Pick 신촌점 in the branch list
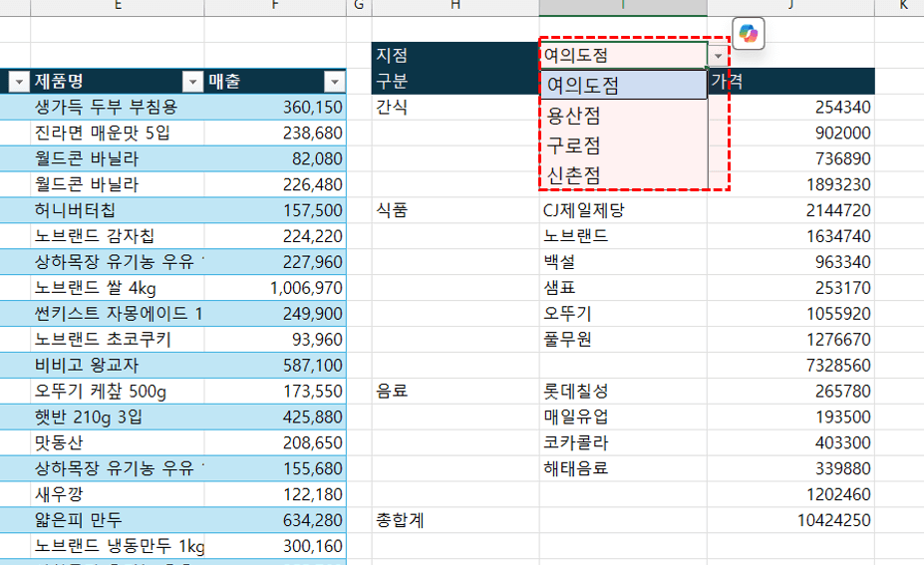924x565 pixels. 574,175
